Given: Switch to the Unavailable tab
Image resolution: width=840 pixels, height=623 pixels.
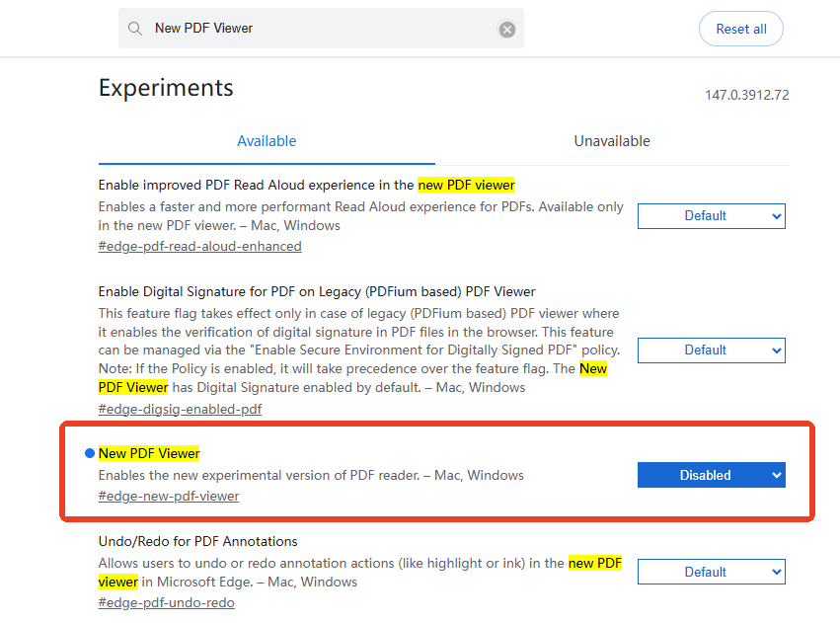Looking at the screenshot, I should pos(612,141).
